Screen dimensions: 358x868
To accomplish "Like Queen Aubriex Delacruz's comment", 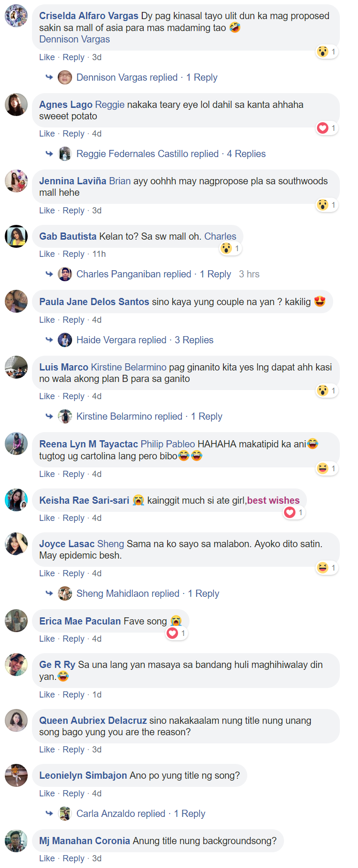I will 47,750.
